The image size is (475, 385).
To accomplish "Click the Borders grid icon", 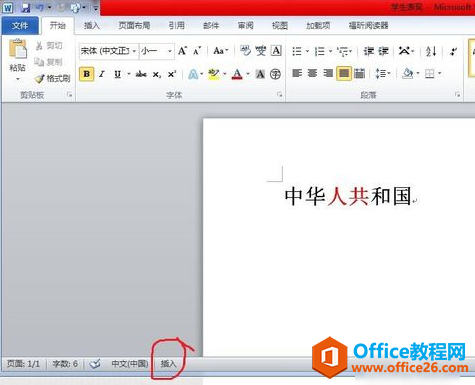I will pyautogui.click(x=430, y=73).
